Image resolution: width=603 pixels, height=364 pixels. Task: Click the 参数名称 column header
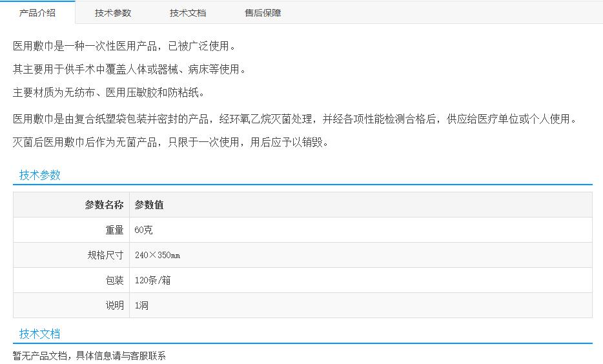tap(104, 205)
